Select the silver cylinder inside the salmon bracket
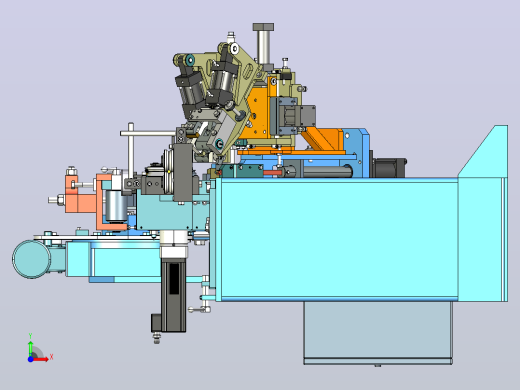Image resolution: width=520 pixels, height=390 pixels. pyautogui.click(x=115, y=206)
